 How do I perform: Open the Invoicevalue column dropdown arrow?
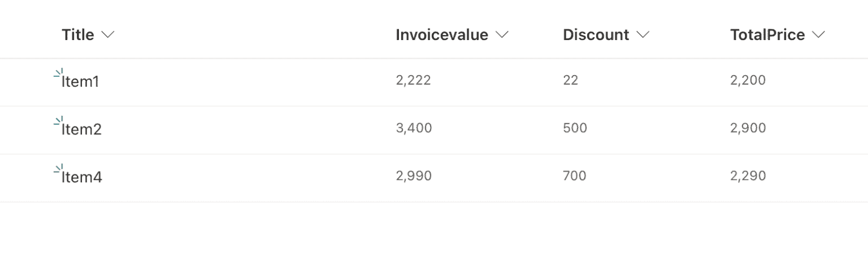point(502,35)
